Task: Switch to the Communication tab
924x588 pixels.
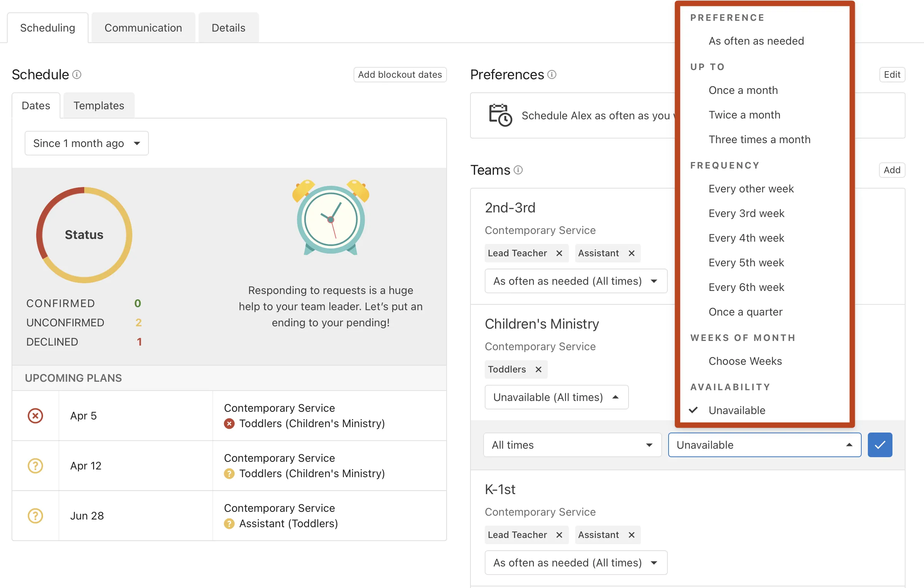Action: tap(143, 27)
